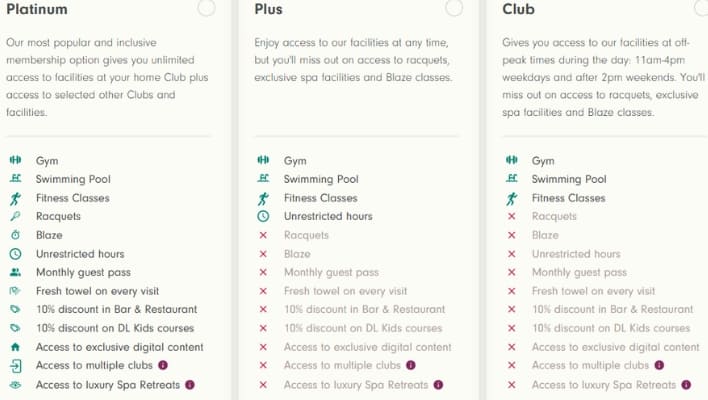Select the Platinum membership radio button

pyautogui.click(x=206, y=8)
